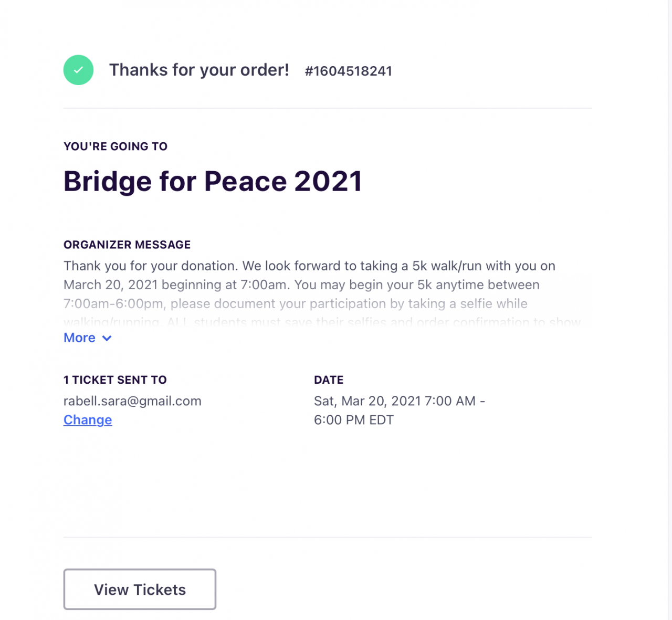The width and height of the screenshot is (672, 620).
Task: Click order number #1604518241
Action: point(348,71)
